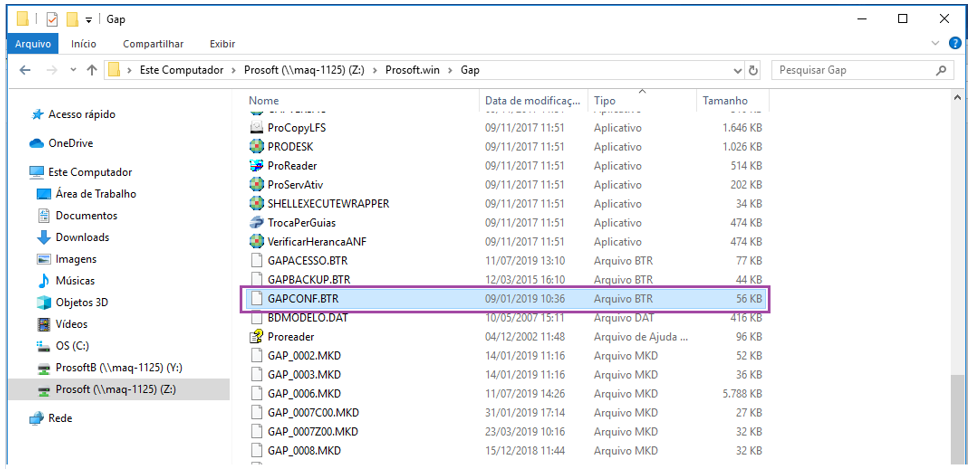Select the TrocaPerGuias application icon
This screenshot has width=975, height=471.
[x=256, y=223]
